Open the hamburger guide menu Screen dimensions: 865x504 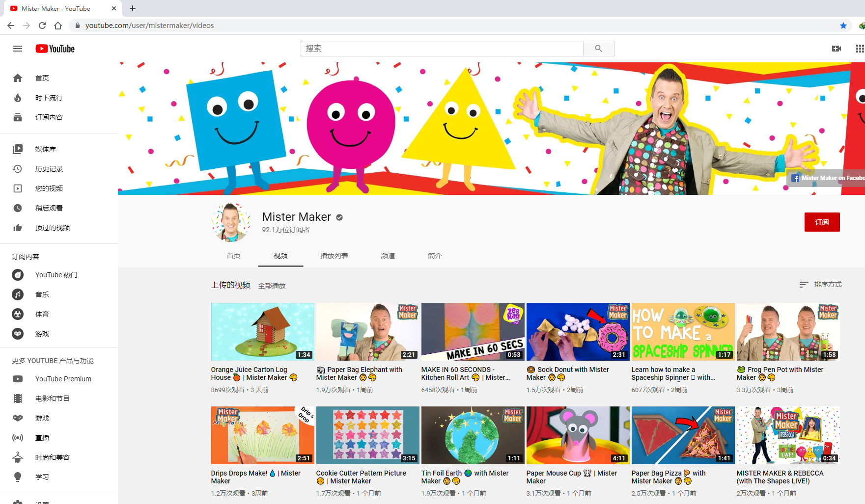pyautogui.click(x=18, y=49)
